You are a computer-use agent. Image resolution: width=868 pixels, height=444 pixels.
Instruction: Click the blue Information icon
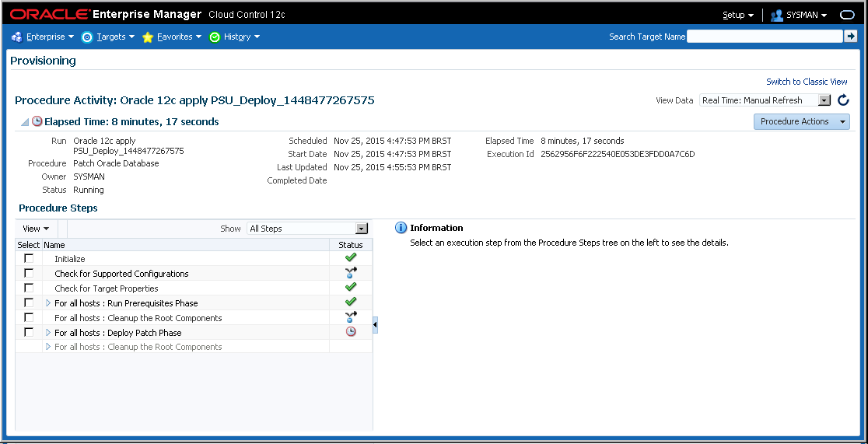click(x=401, y=228)
